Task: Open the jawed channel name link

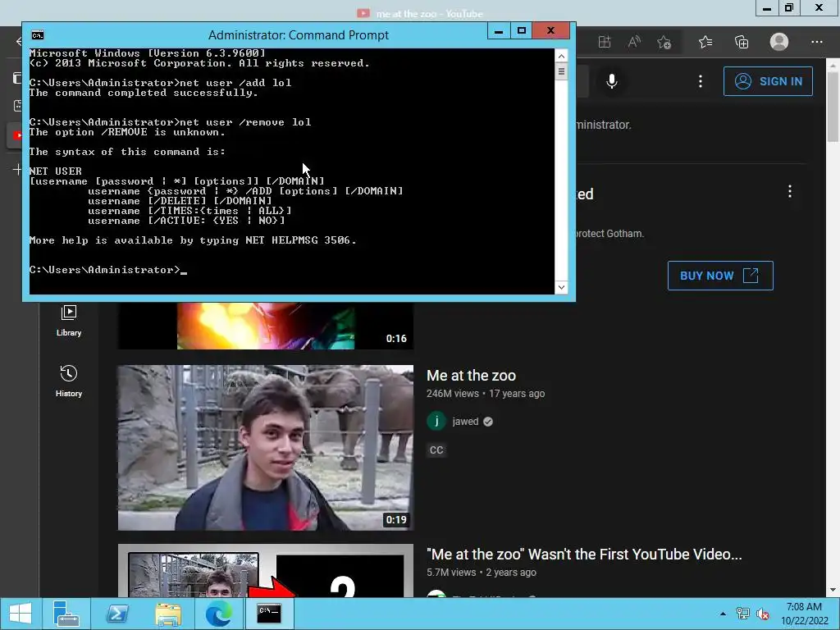Action: (465, 422)
